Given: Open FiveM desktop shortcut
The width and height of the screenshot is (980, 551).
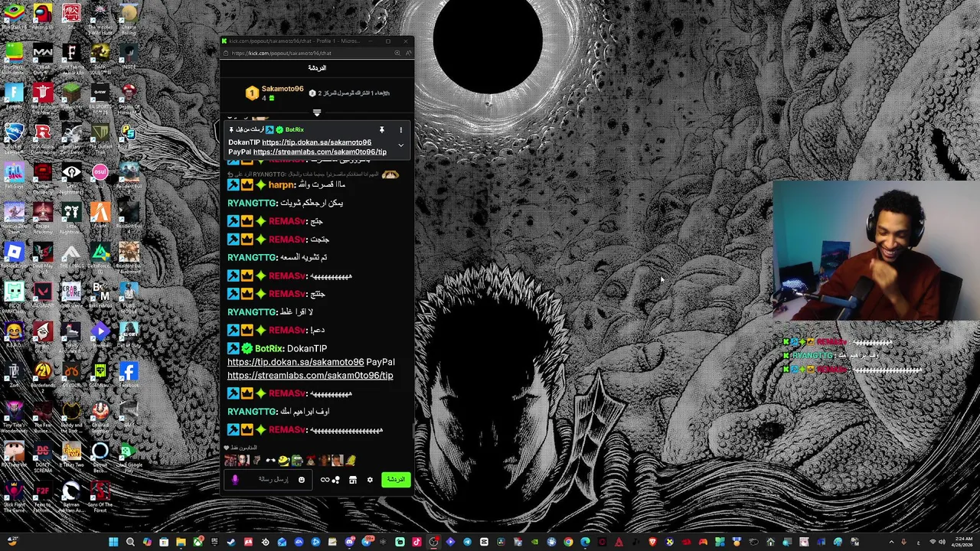Looking at the screenshot, I should pos(100,215).
